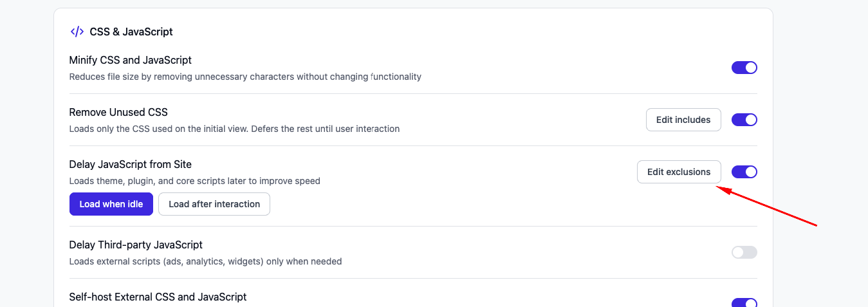This screenshot has height=307, width=868.
Task: Turn off Delay JavaScript from Site toggle
Action: click(x=744, y=172)
